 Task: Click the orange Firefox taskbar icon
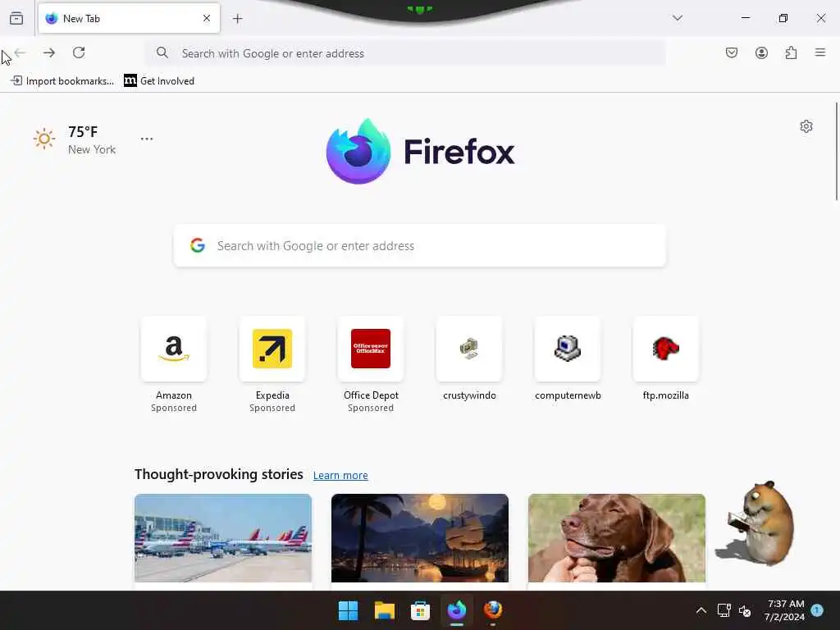pos(493,610)
